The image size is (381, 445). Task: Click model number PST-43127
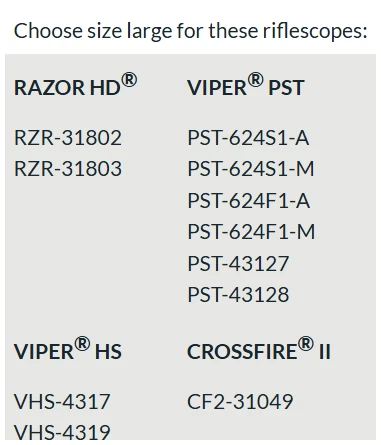click(x=238, y=264)
